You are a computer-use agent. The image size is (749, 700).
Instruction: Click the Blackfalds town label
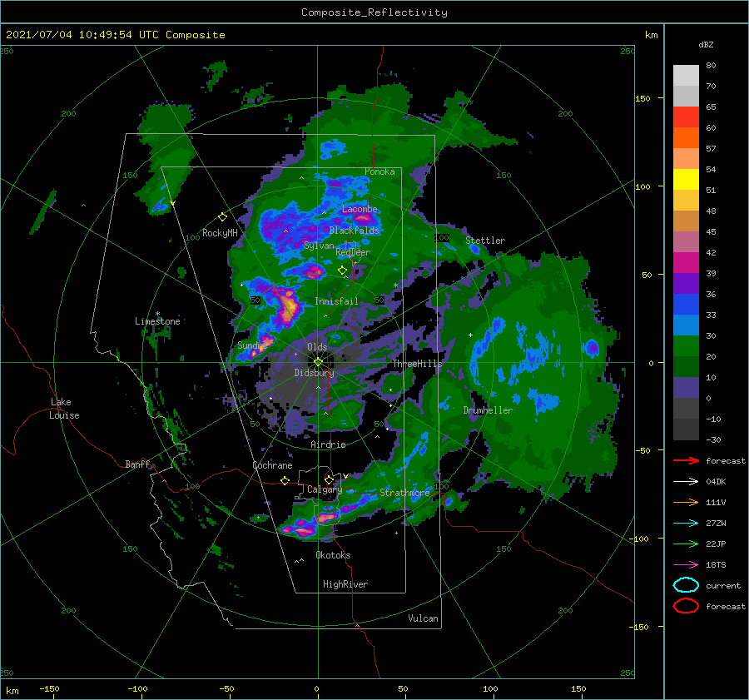tap(354, 231)
